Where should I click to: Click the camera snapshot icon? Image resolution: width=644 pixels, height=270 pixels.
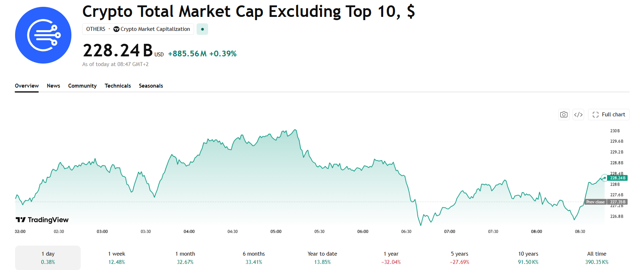564,115
